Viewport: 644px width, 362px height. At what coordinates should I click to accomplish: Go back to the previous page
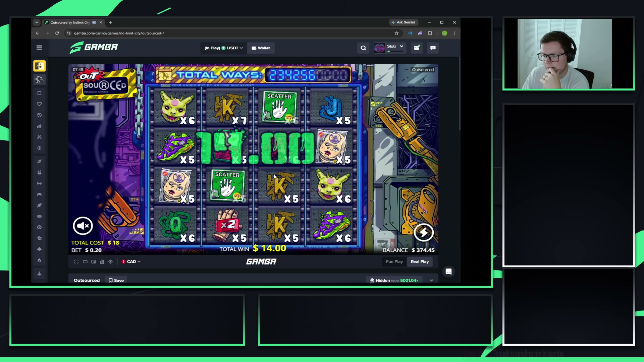click(37, 33)
